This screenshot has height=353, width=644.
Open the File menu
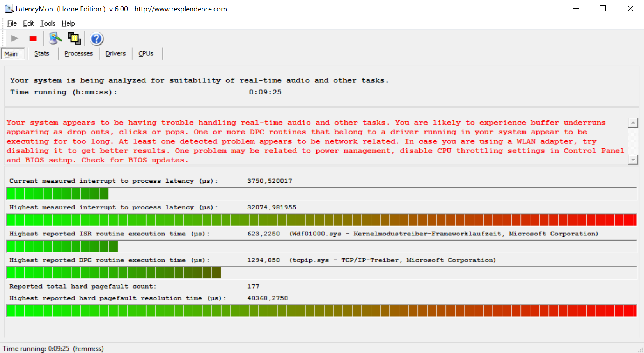[12, 23]
